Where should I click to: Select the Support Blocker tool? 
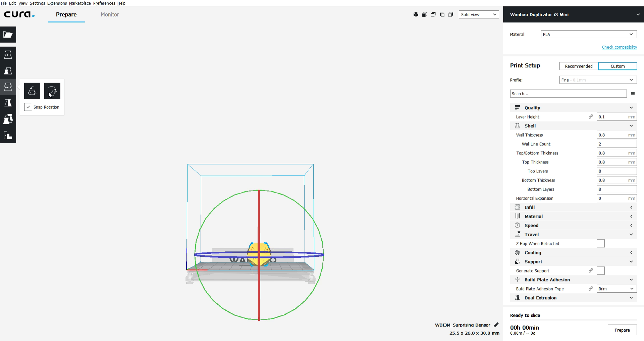click(x=8, y=135)
